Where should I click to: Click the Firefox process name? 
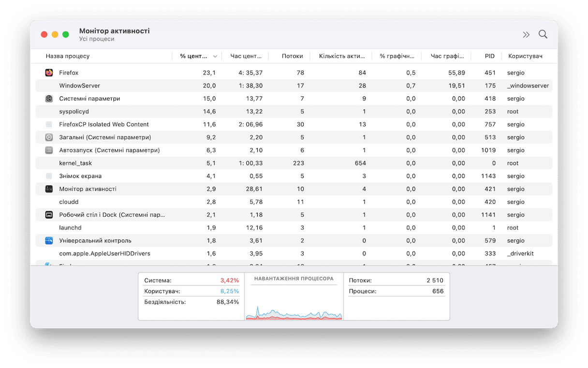(69, 73)
